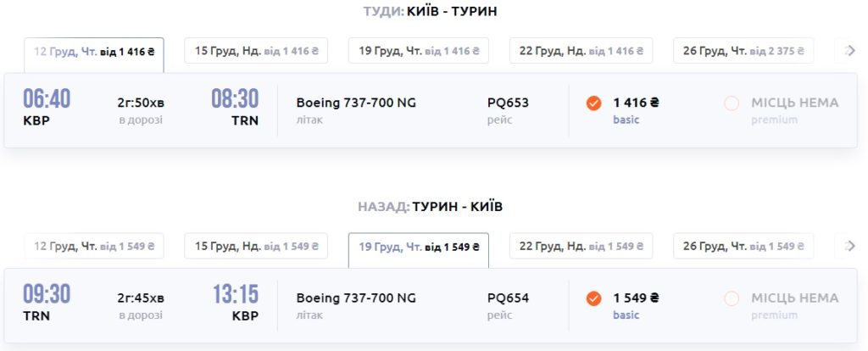
Task: Show later outbound dates with right arrow
Action: coord(850,51)
